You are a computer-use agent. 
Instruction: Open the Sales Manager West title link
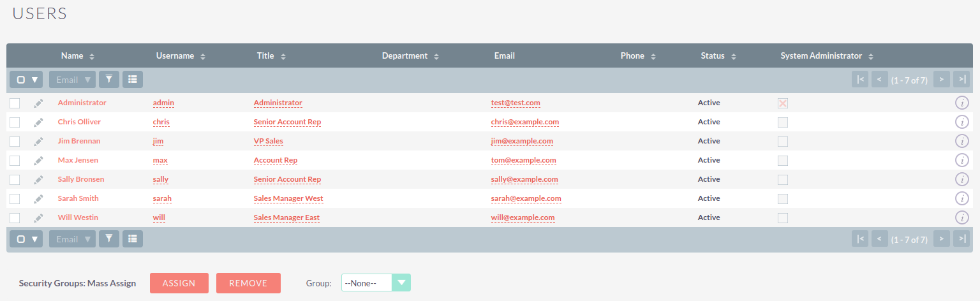[x=288, y=198]
